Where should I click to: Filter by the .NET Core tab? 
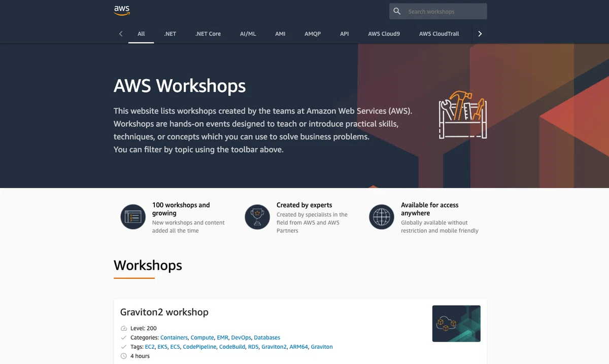208,34
